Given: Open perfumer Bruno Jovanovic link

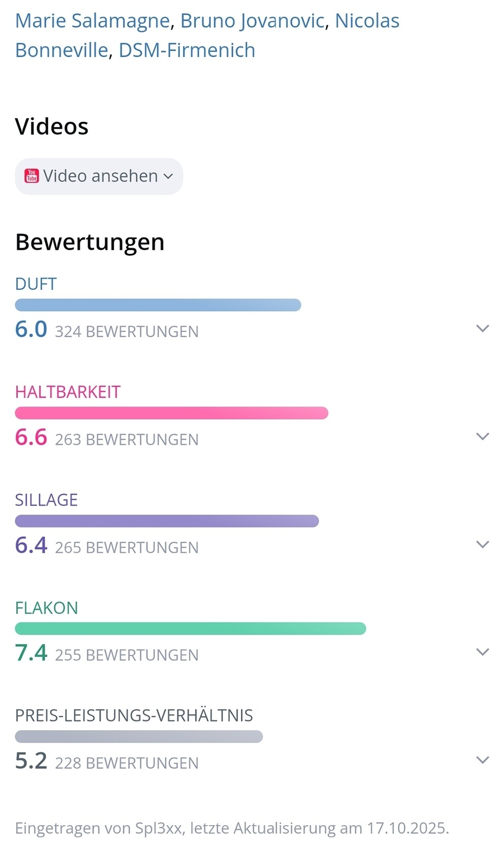Looking at the screenshot, I should [252, 21].
